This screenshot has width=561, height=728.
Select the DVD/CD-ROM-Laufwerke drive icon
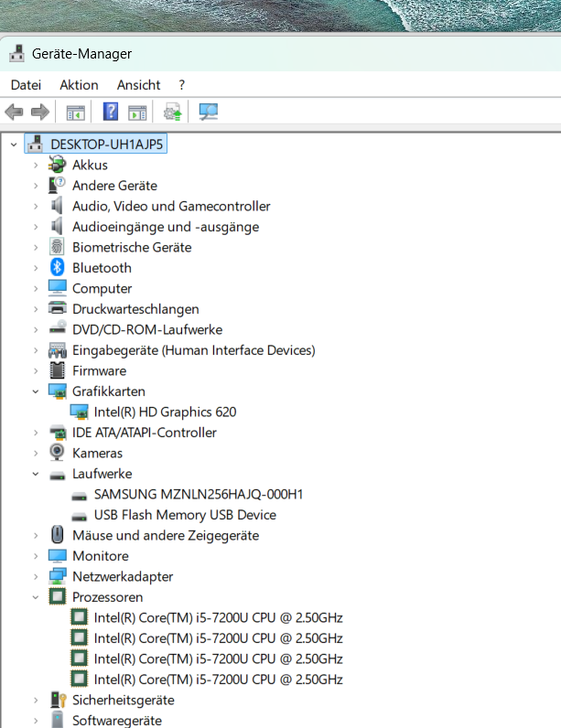click(x=57, y=328)
